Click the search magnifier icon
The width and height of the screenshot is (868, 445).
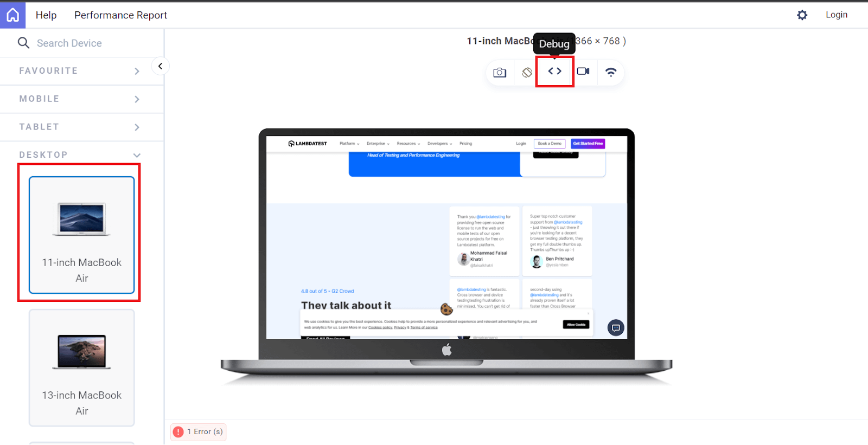pyautogui.click(x=23, y=43)
